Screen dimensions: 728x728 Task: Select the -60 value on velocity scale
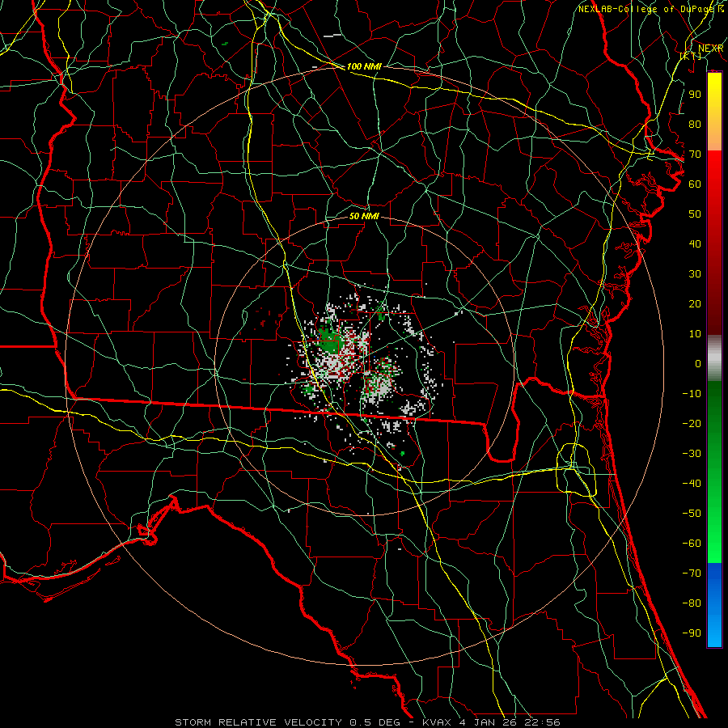[692, 544]
